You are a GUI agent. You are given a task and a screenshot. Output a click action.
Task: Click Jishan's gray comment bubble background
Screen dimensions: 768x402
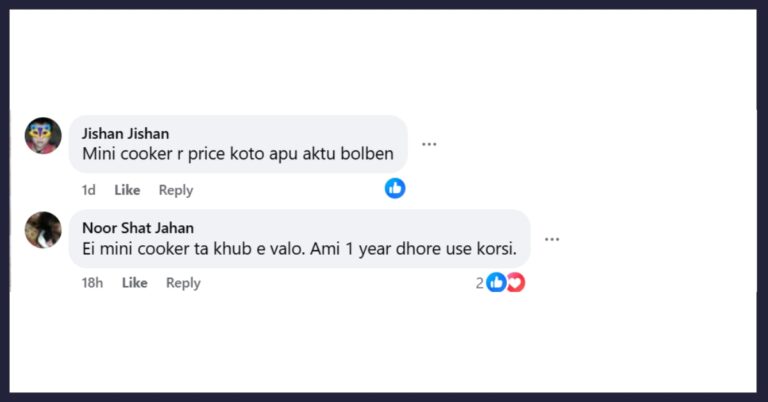[x=238, y=144]
